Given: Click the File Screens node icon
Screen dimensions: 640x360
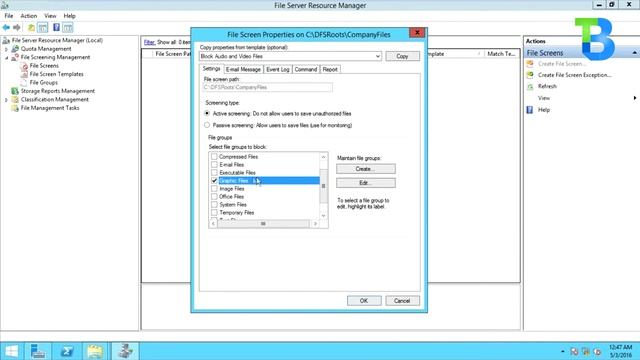Looking at the screenshot, I should [x=24, y=66].
